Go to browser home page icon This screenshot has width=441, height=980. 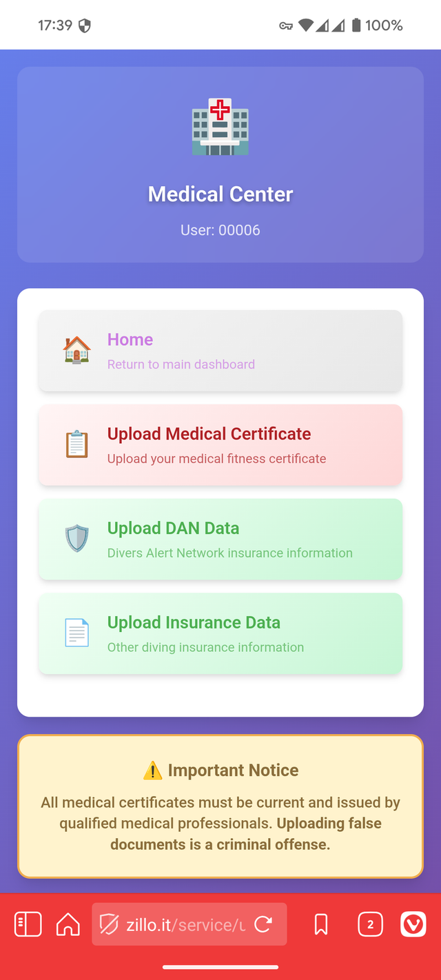coord(68,924)
